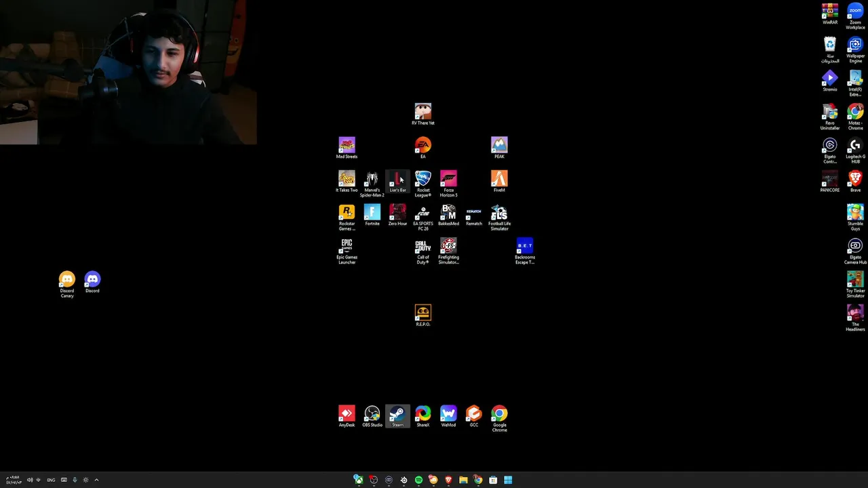Launch the OBS Studio shortcut
The width and height of the screenshot is (868, 488).
[x=372, y=416]
